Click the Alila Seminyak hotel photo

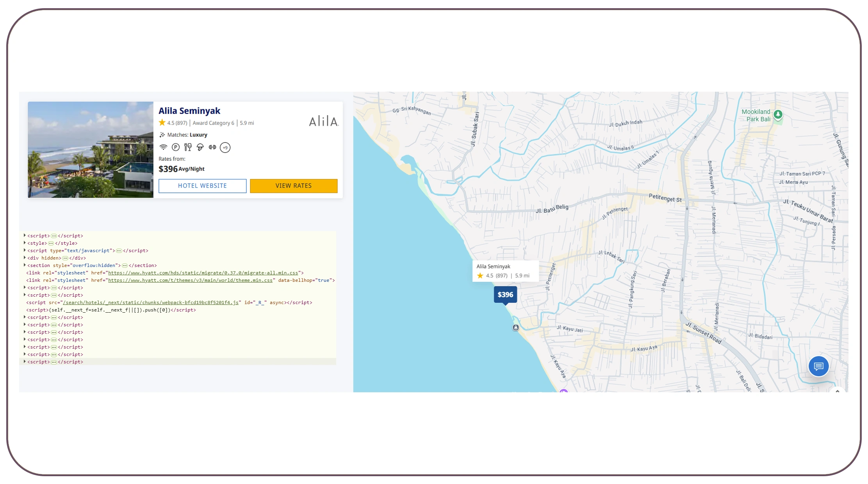[x=91, y=149]
